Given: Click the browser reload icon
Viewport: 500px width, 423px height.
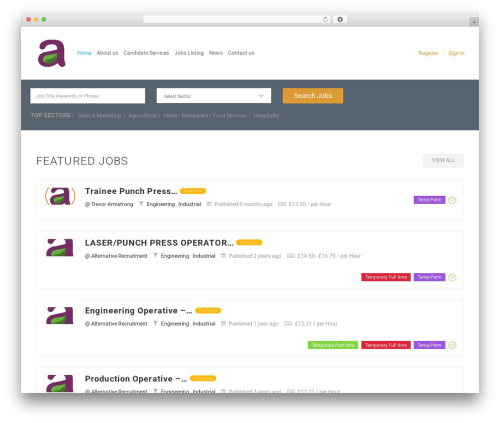Looking at the screenshot, I should tap(325, 19).
